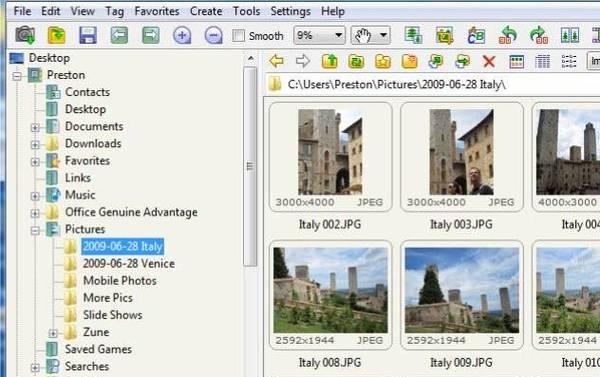Select the Slide Shows folder

tap(112, 315)
